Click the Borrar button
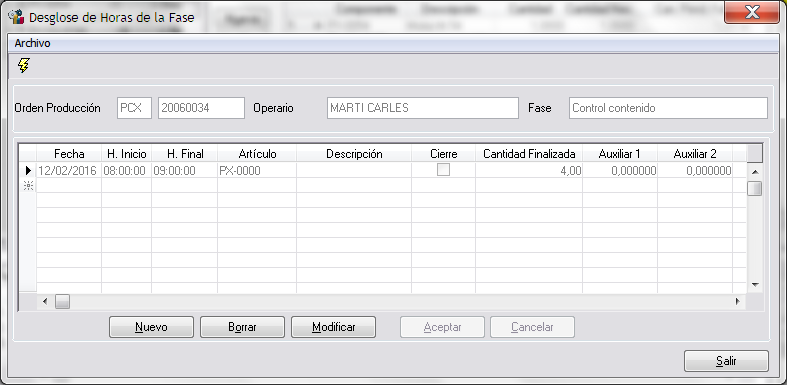 pyautogui.click(x=242, y=327)
